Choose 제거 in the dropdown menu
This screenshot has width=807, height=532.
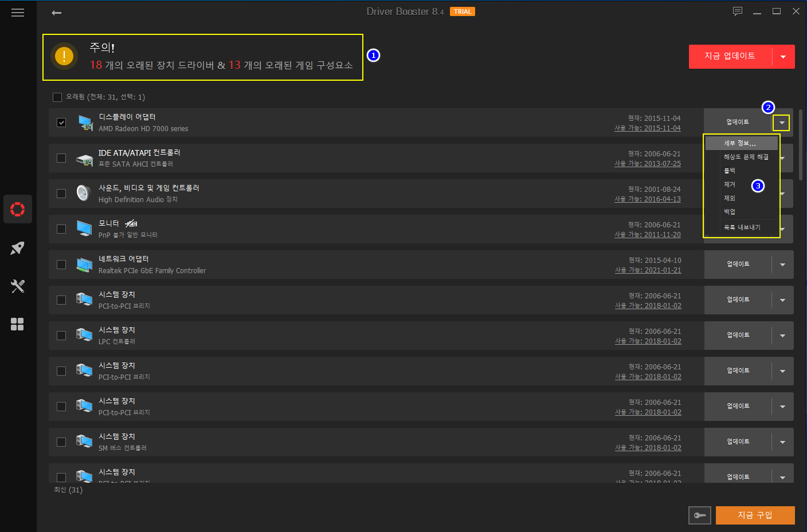[741, 184]
